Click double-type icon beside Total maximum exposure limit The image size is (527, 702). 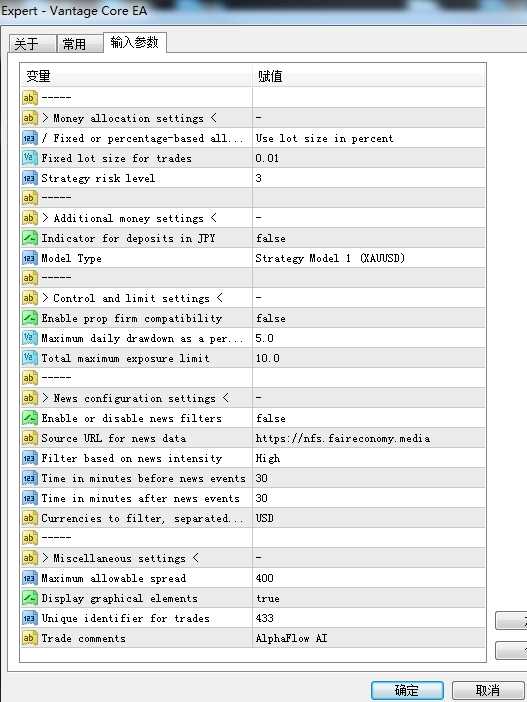pos(30,358)
